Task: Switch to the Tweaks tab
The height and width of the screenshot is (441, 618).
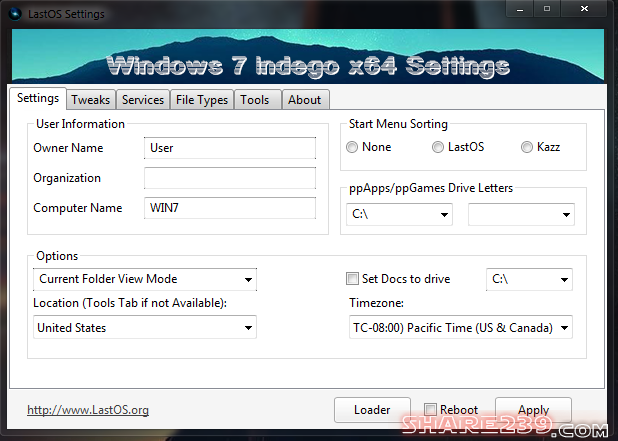Action: (91, 100)
